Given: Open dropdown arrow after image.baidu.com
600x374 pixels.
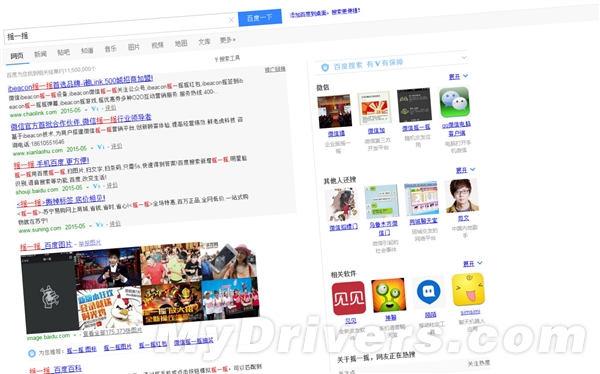Looking at the screenshot, I should [x=75, y=335].
